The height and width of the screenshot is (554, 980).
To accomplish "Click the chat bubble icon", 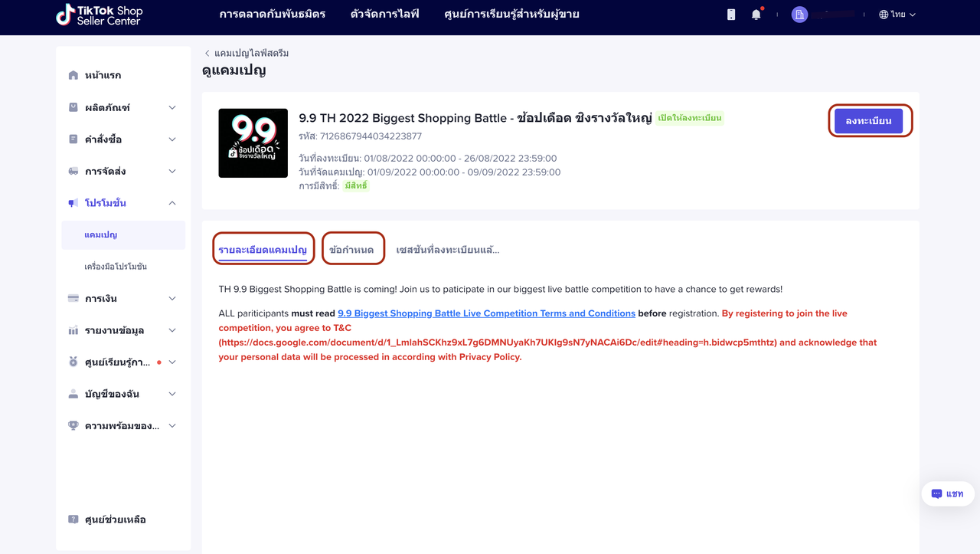I will click(936, 494).
